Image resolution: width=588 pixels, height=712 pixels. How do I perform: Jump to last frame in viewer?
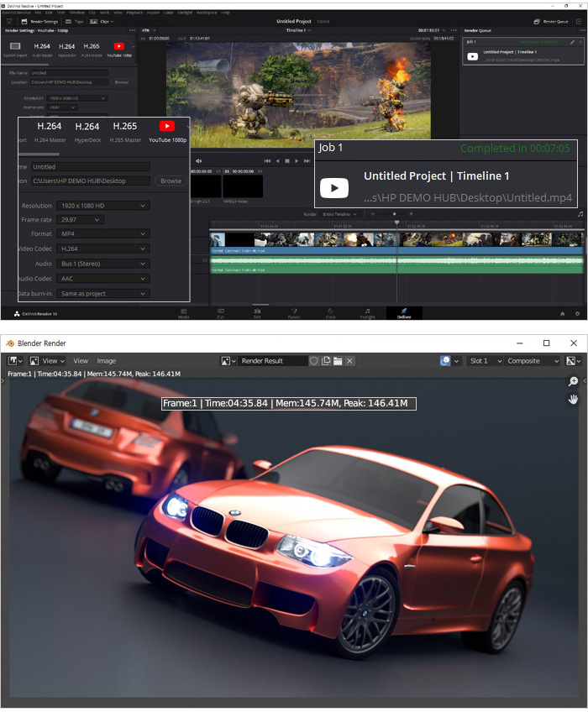307,160
